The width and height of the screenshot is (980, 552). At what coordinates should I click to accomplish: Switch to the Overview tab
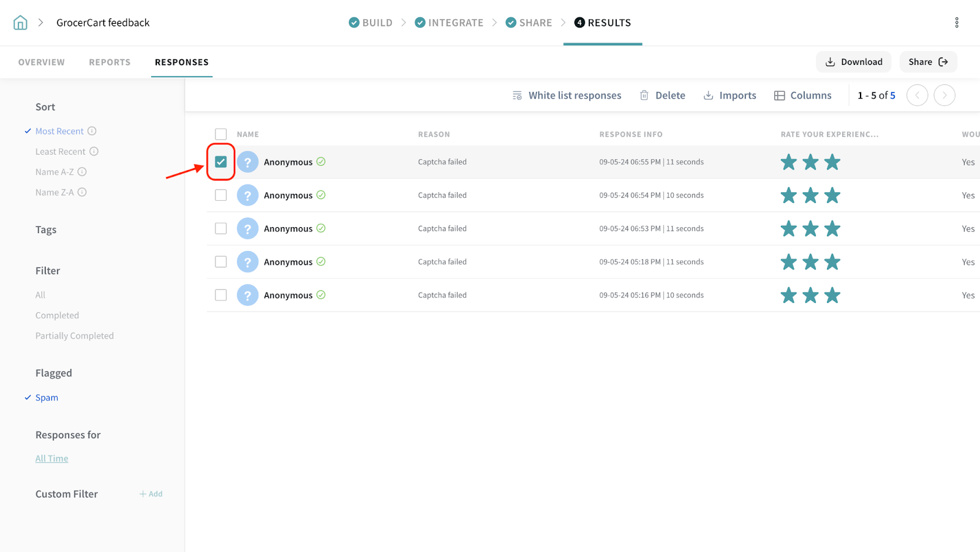[x=41, y=62]
